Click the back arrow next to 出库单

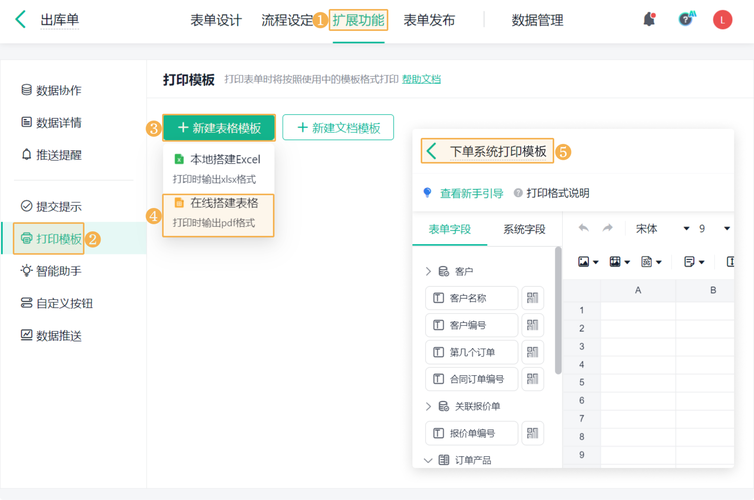(x=21, y=20)
